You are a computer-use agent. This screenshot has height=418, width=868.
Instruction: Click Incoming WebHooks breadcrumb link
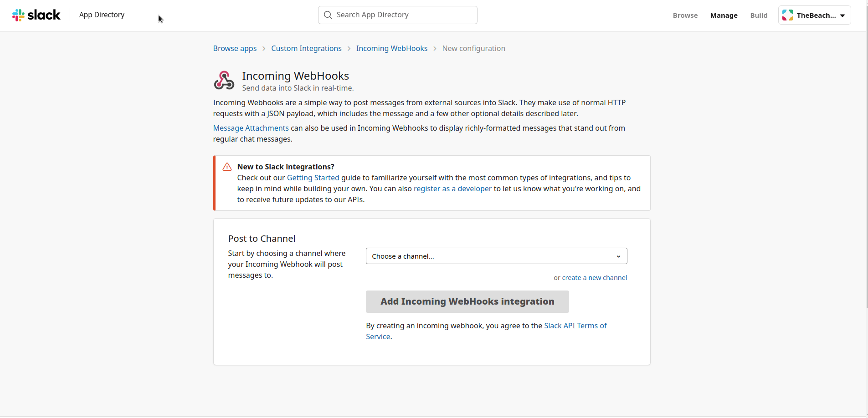click(392, 48)
